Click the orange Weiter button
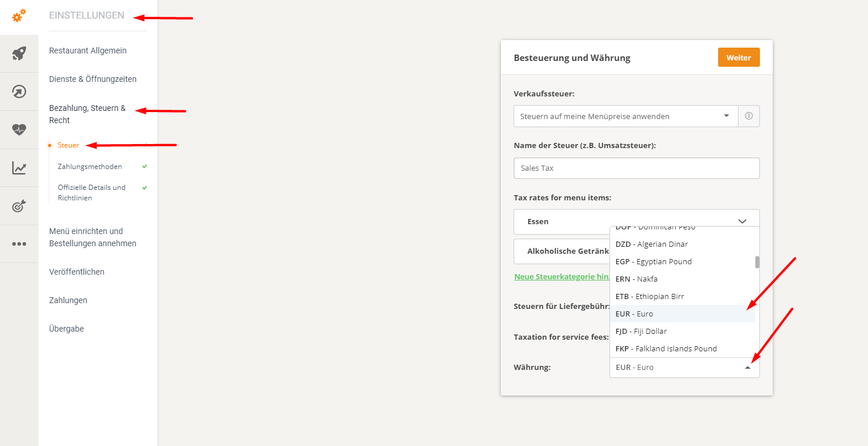868x446 pixels. [738, 57]
